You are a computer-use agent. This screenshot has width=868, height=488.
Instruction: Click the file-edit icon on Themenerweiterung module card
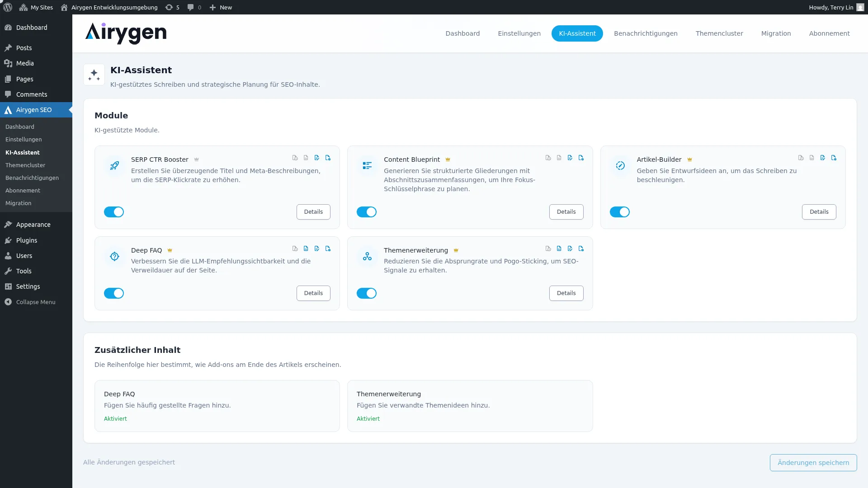570,249
